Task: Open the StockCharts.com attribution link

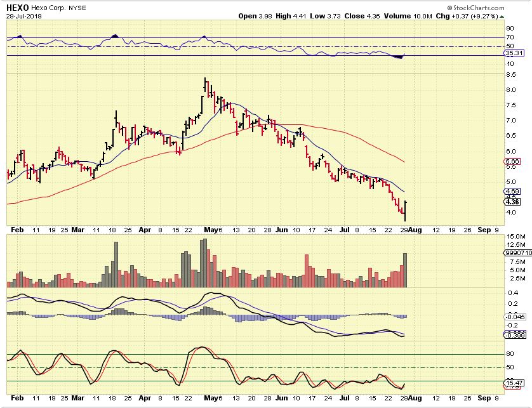Action: pos(475,8)
